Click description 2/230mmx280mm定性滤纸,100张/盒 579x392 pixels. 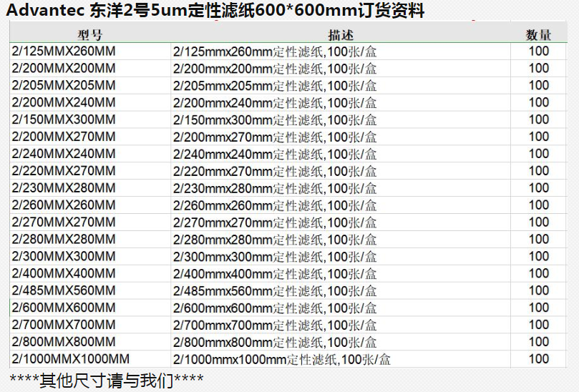tap(275, 189)
